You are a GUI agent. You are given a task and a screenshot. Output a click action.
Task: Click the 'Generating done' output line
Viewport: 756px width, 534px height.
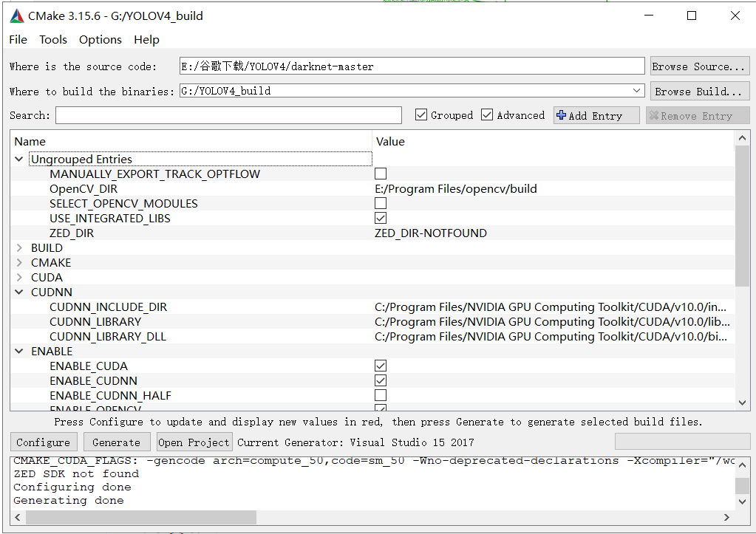click(69, 500)
